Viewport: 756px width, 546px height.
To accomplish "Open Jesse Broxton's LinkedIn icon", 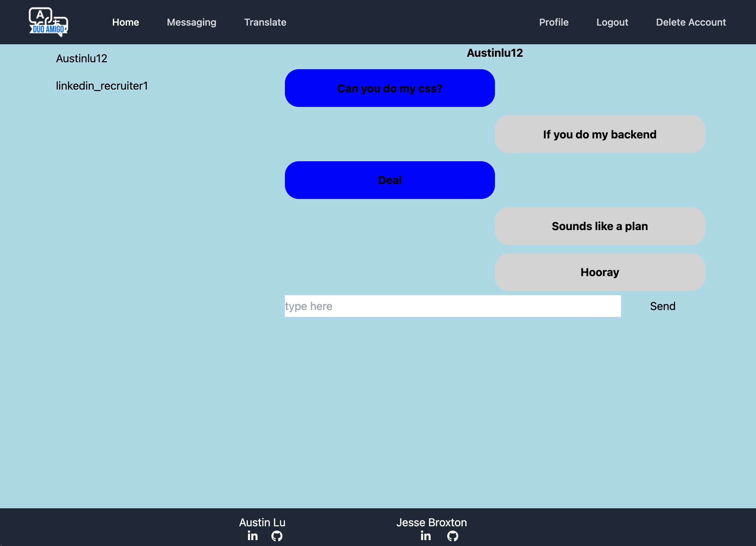I will pos(426,536).
